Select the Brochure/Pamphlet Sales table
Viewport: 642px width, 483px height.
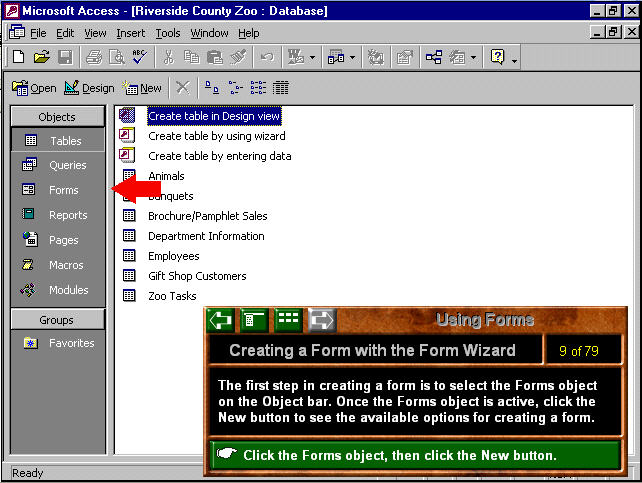tap(208, 216)
